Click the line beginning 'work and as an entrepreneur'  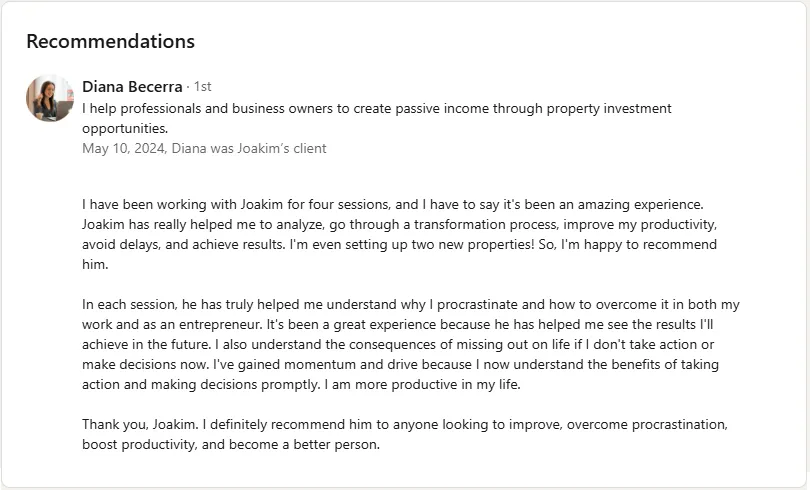398,325
